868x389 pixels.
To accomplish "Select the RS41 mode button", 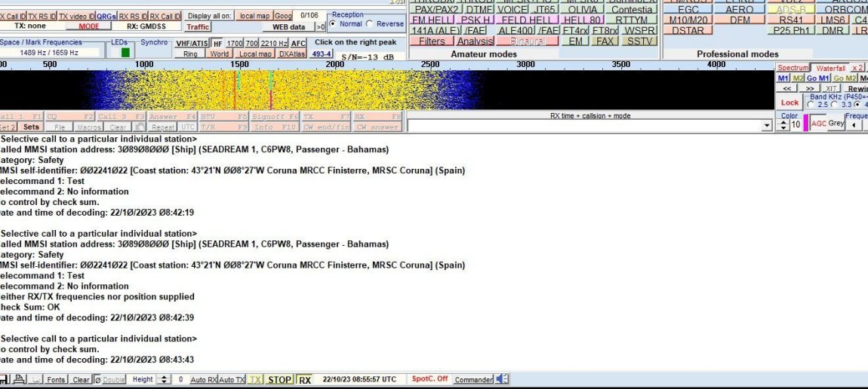I will pos(793,20).
